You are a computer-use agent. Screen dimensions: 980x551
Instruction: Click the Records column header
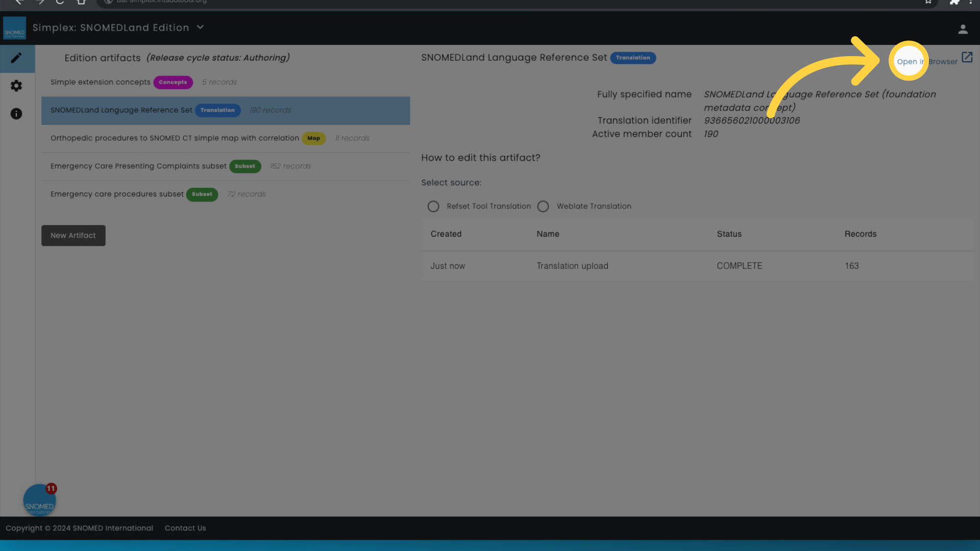(x=861, y=234)
